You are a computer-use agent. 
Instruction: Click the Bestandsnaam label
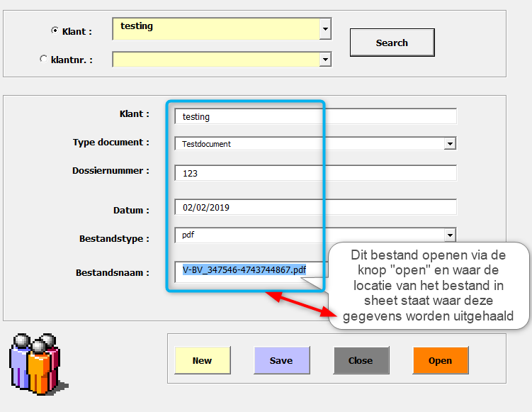[x=113, y=273]
